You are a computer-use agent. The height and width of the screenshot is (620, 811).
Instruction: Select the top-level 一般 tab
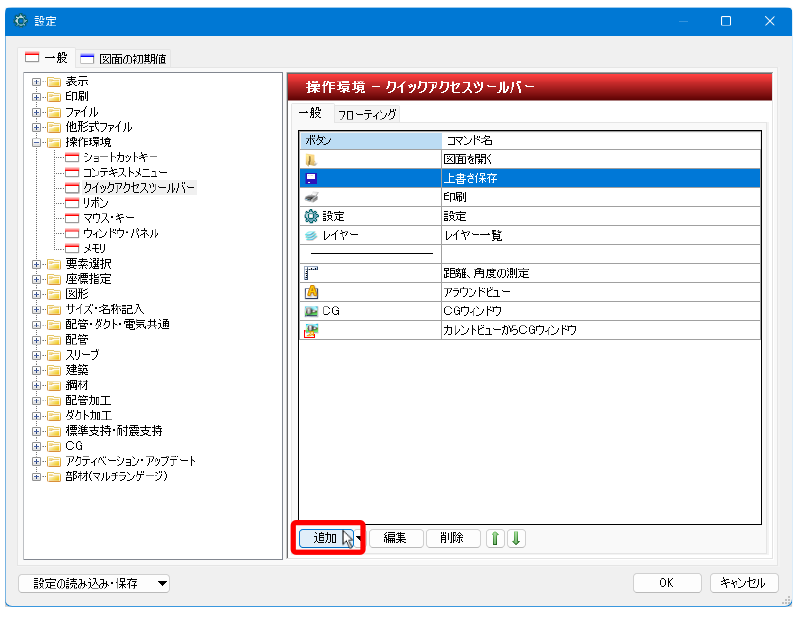tap(47, 57)
